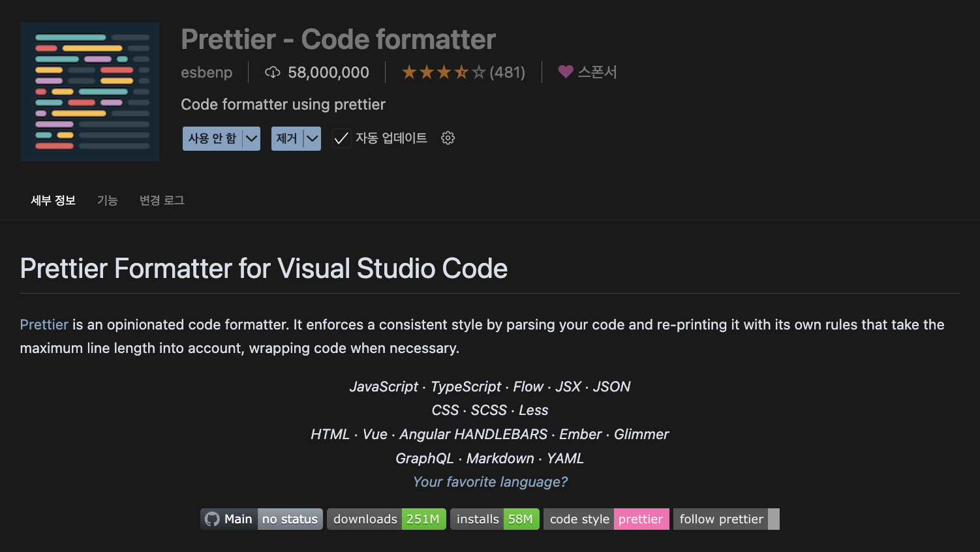Click the 제거 uninstall button
The image size is (980, 552).
click(x=286, y=138)
